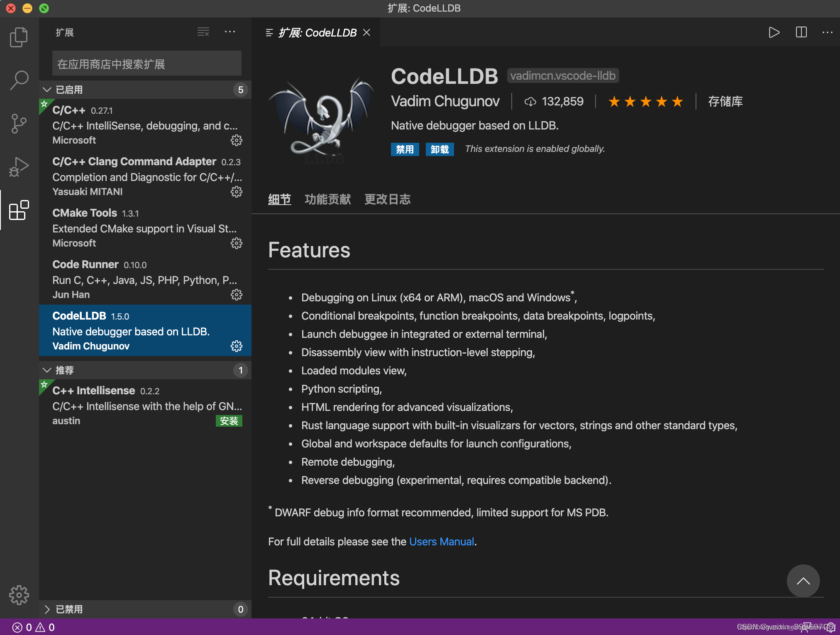Clear the extensions search results icon
840x635 pixels.
(203, 32)
